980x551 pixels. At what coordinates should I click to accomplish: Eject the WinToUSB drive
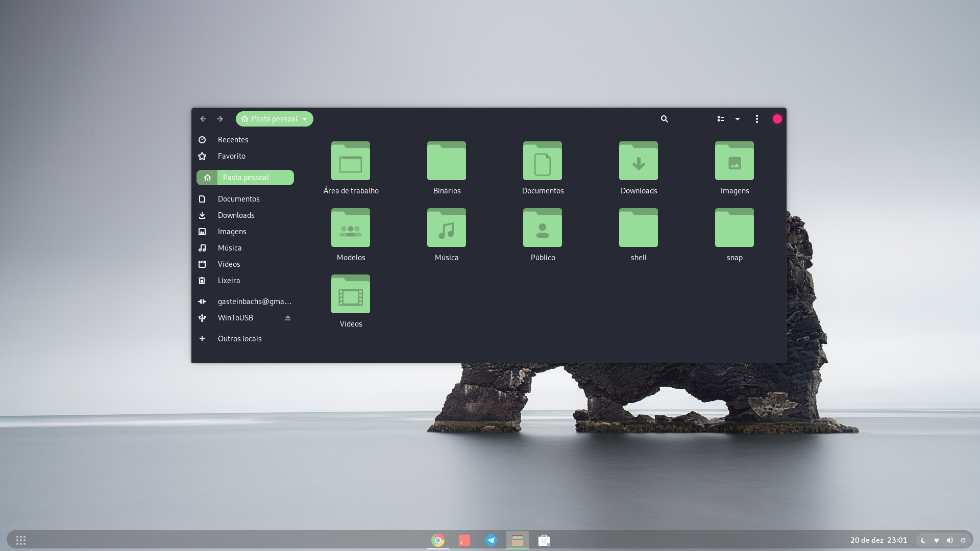click(287, 318)
